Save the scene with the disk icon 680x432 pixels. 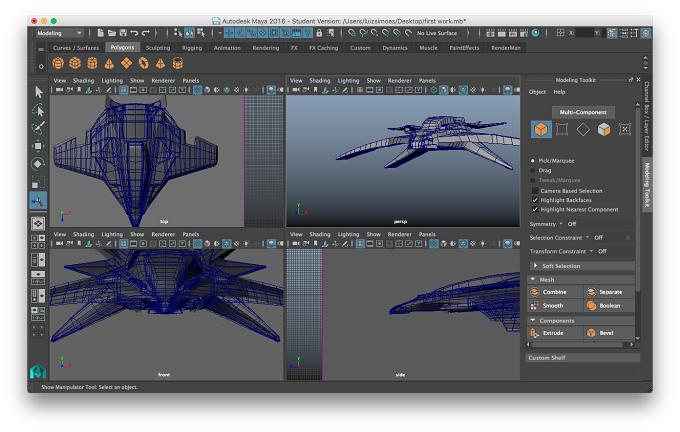point(123,33)
